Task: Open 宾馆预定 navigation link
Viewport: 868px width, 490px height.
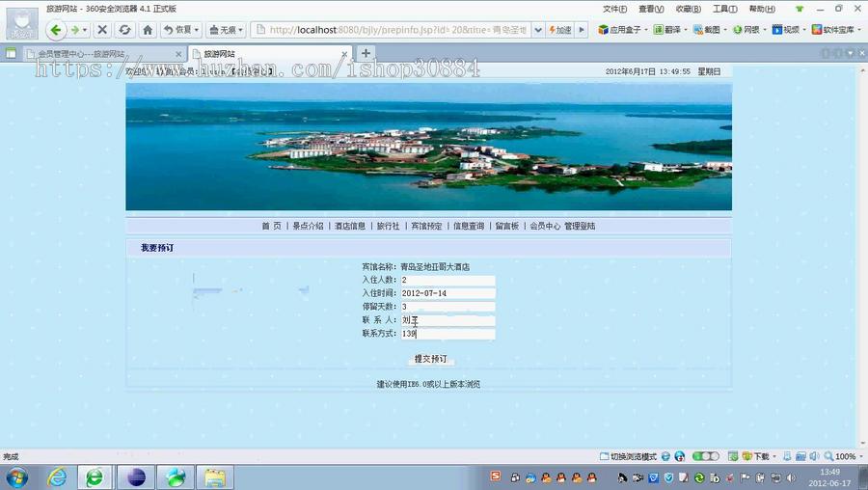Action: (426, 226)
